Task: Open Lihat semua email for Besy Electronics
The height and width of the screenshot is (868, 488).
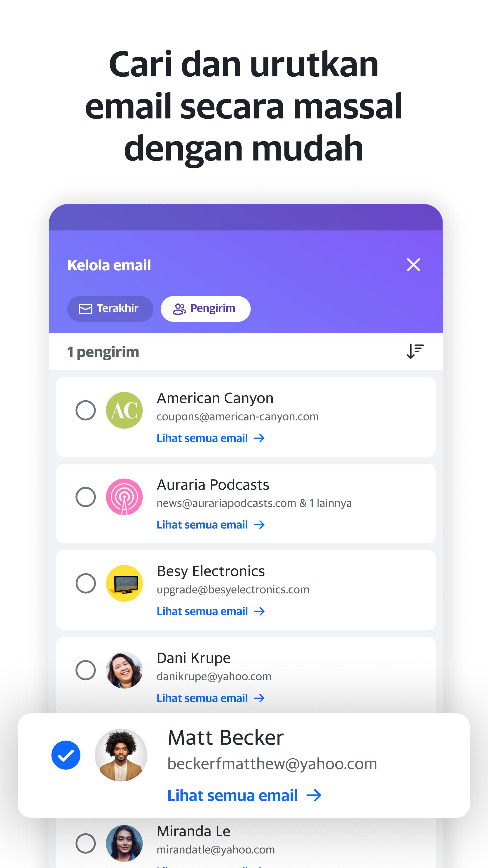Action: (x=211, y=611)
